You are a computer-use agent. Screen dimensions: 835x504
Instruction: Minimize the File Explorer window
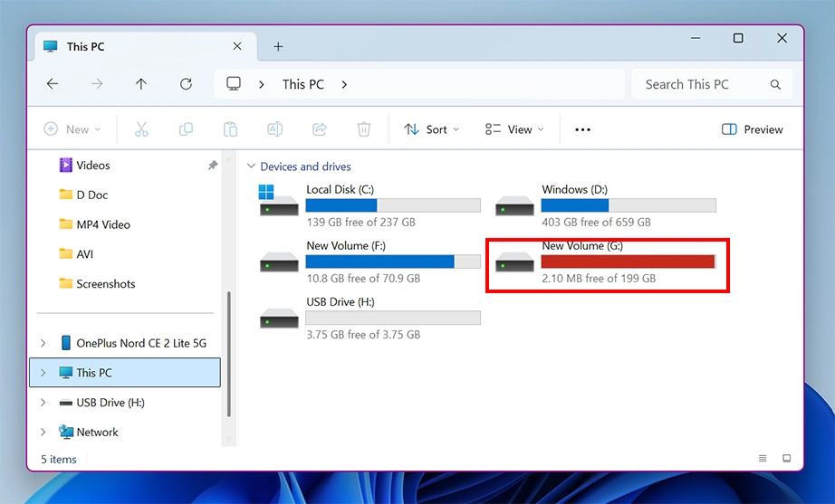[695, 38]
